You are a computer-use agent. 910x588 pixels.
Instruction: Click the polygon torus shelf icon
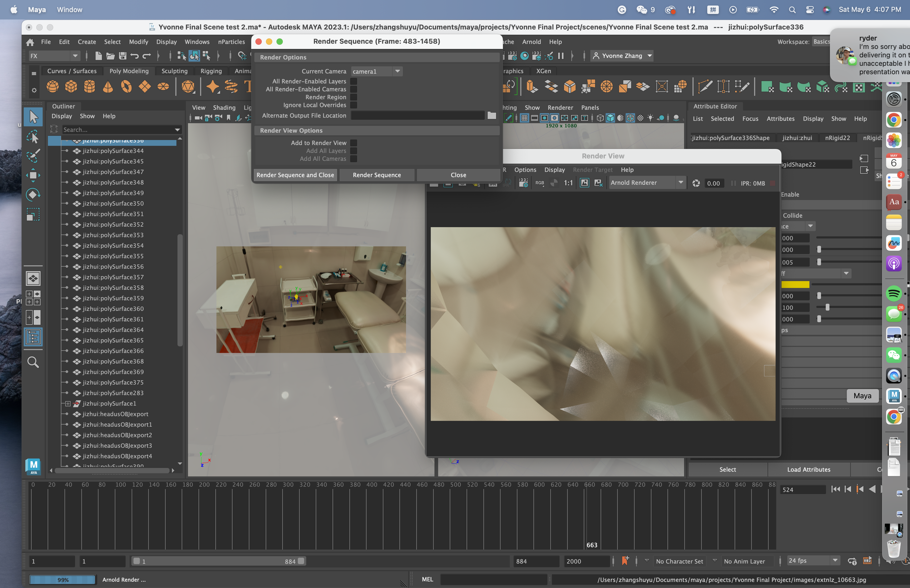click(126, 86)
